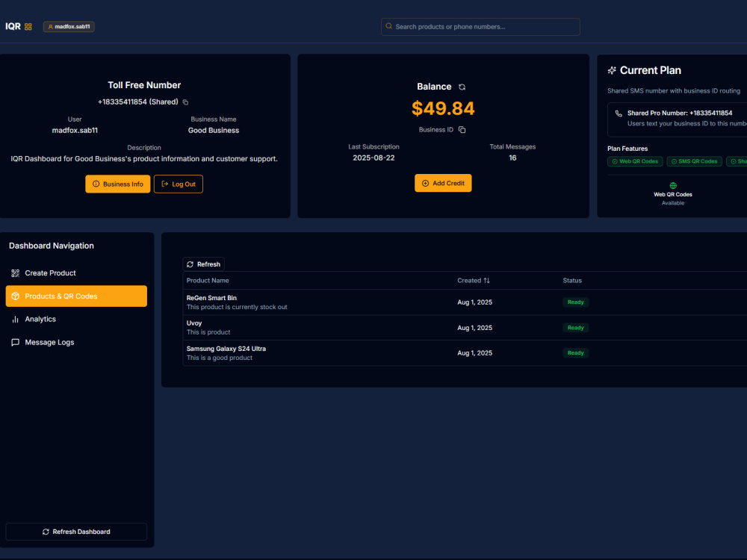Click the sparkle icon beside Current Plan
Image resolution: width=747 pixels, height=560 pixels.
pos(612,70)
